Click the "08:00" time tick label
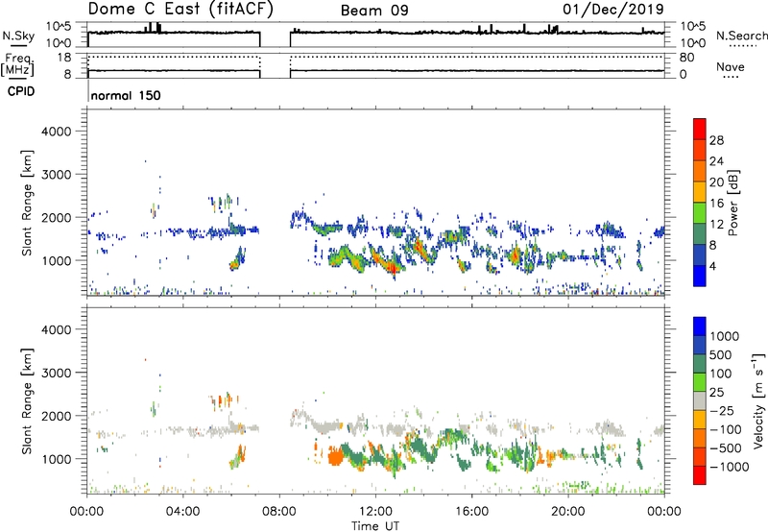The height and width of the screenshot is (532, 768). [x=279, y=512]
